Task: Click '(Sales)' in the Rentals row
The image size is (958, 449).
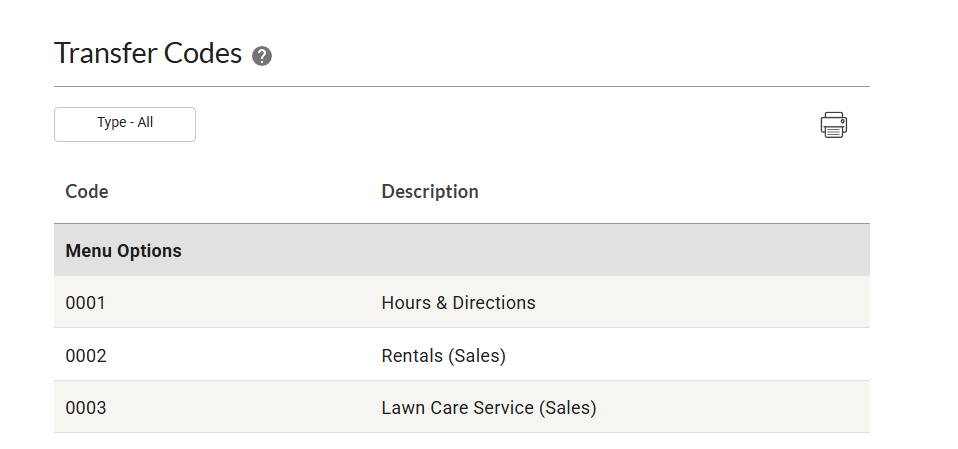Action: pos(479,356)
